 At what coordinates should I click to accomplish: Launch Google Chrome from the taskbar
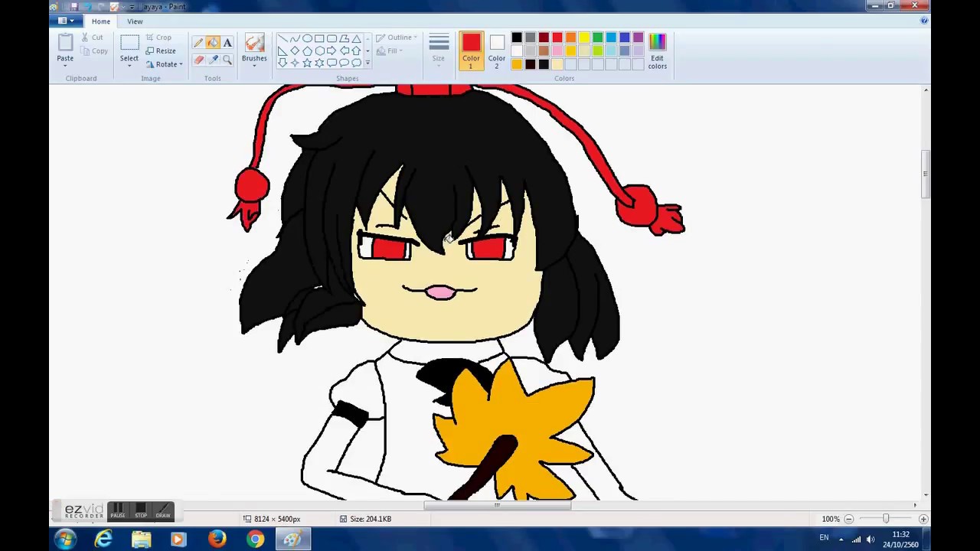click(255, 540)
